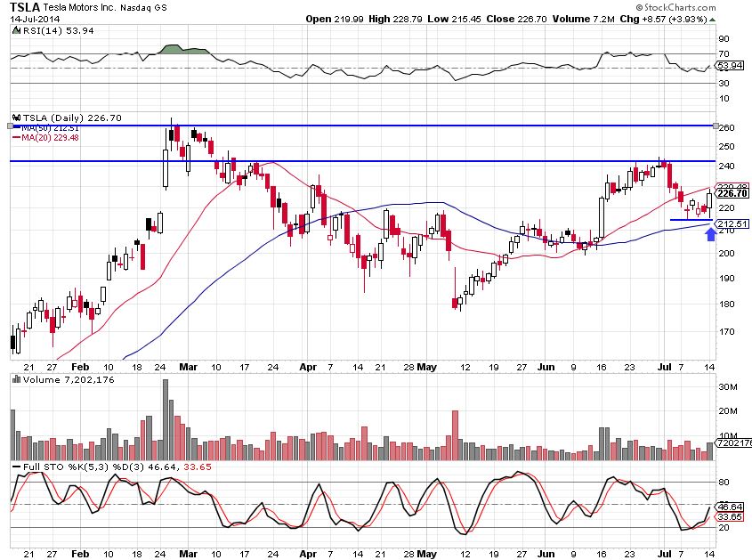Click the 30M label on volume axis

pos(728,386)
